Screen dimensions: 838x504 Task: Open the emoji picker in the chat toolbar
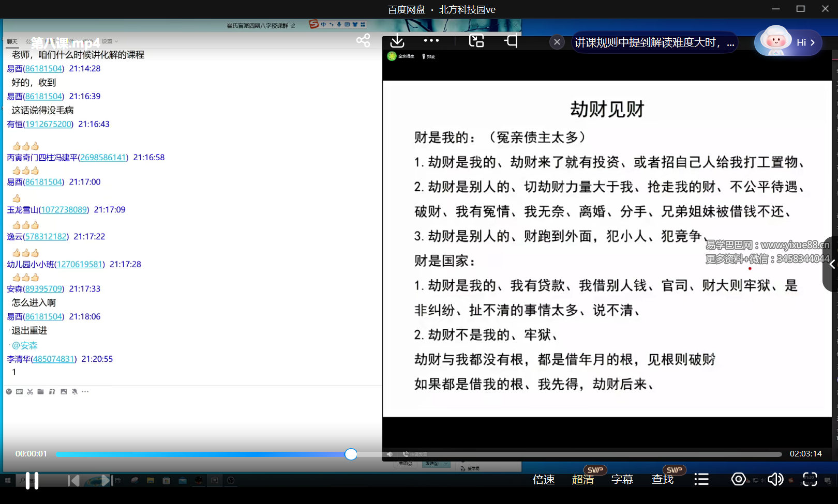(x=8, y=391)
